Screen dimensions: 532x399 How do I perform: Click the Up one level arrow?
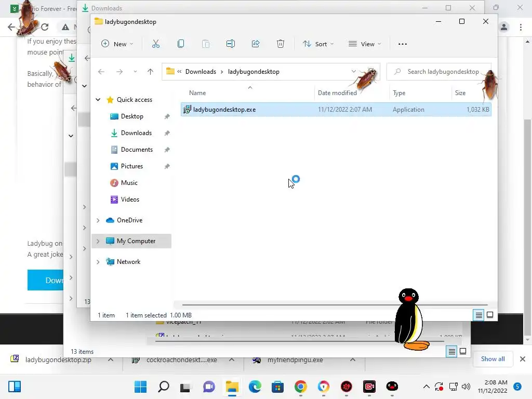pos(150,72)
